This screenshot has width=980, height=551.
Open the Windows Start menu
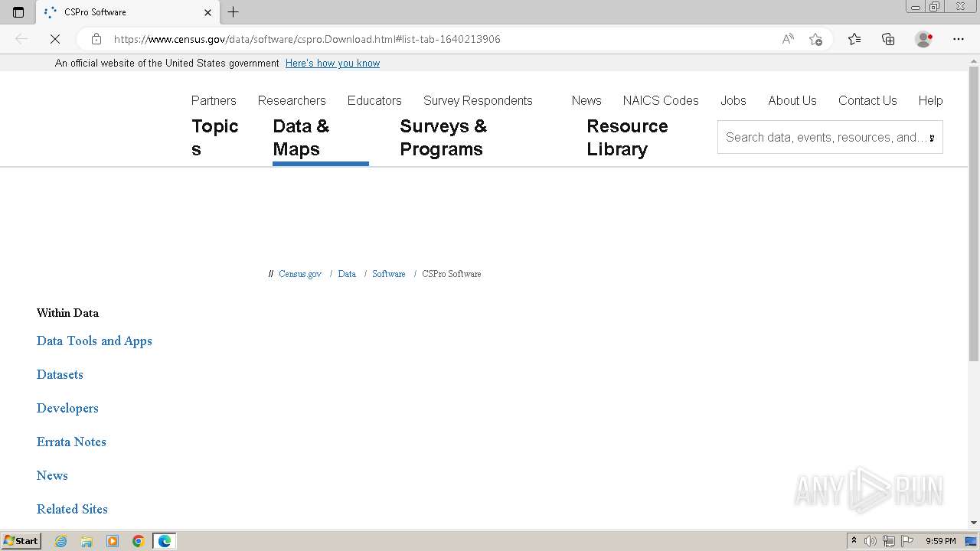coord(21,541)
